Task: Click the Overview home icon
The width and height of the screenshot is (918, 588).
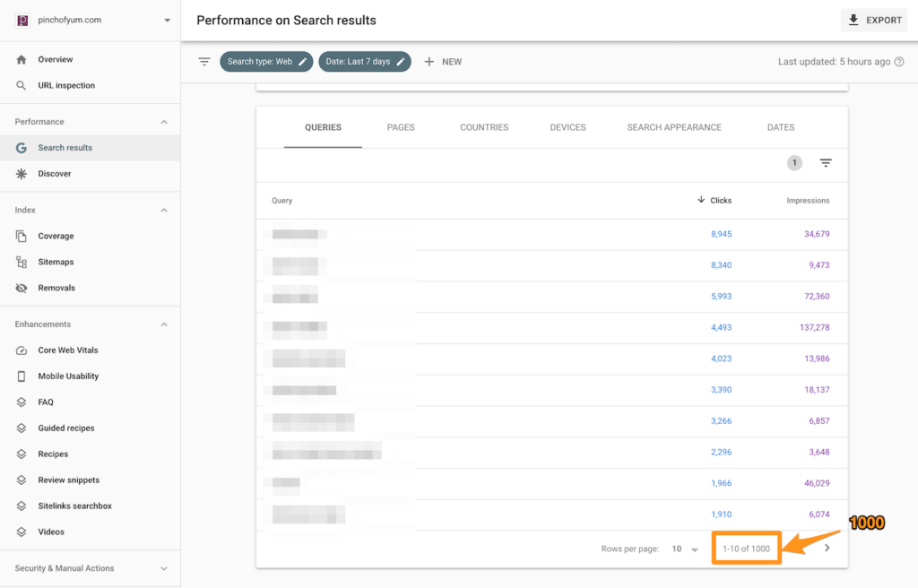Action: click(x=22, y=59)
